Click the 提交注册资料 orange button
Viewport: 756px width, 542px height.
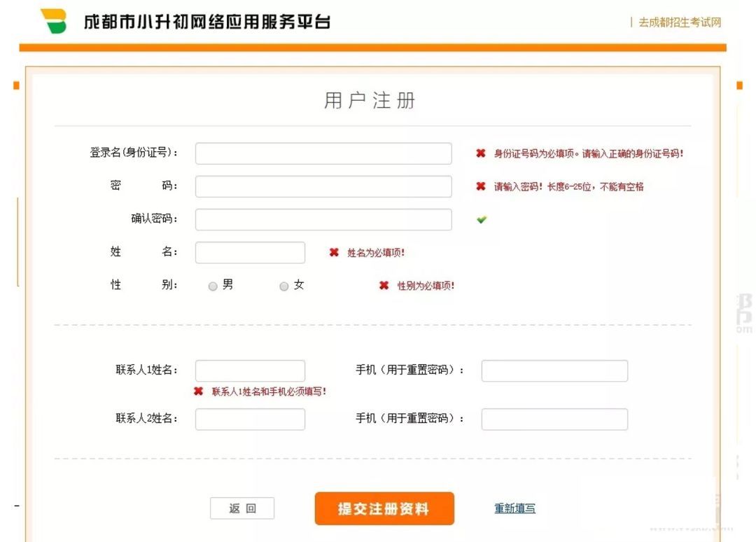(384, 508)
